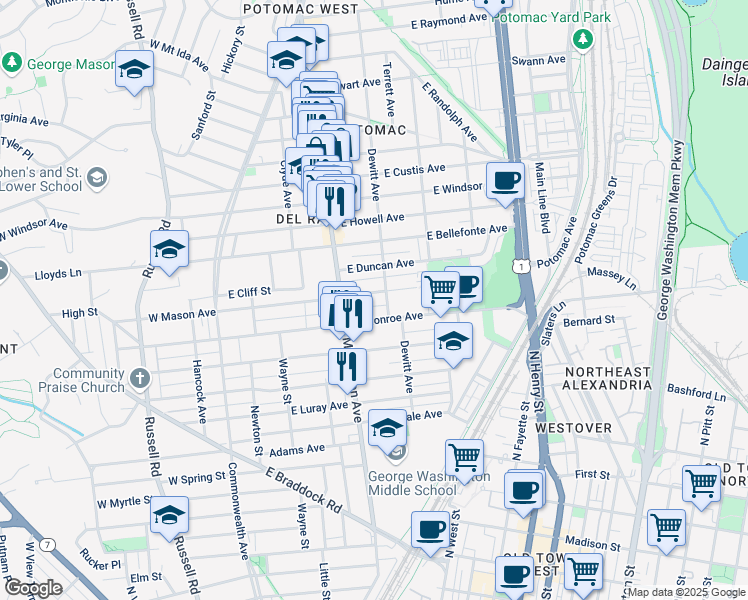Click the E Luray Ave street label
This screenshot has height=600, width=748.
(x=320, y=408)
